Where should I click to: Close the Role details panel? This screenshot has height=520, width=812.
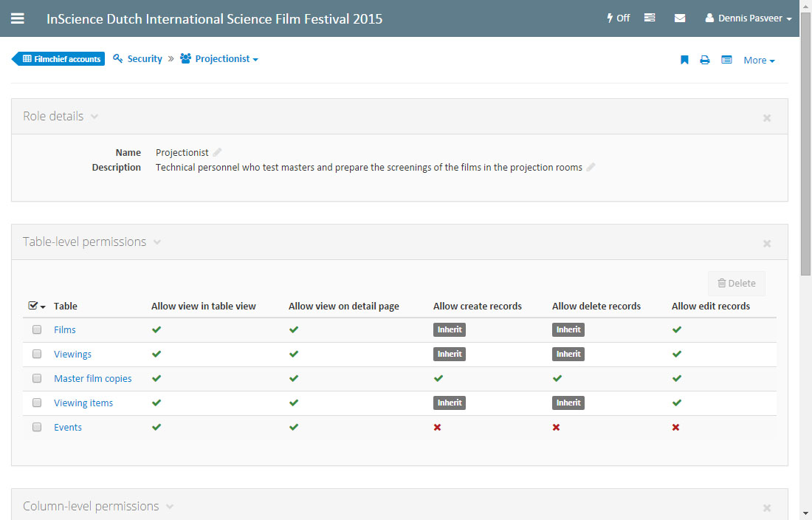pos(767,117)
